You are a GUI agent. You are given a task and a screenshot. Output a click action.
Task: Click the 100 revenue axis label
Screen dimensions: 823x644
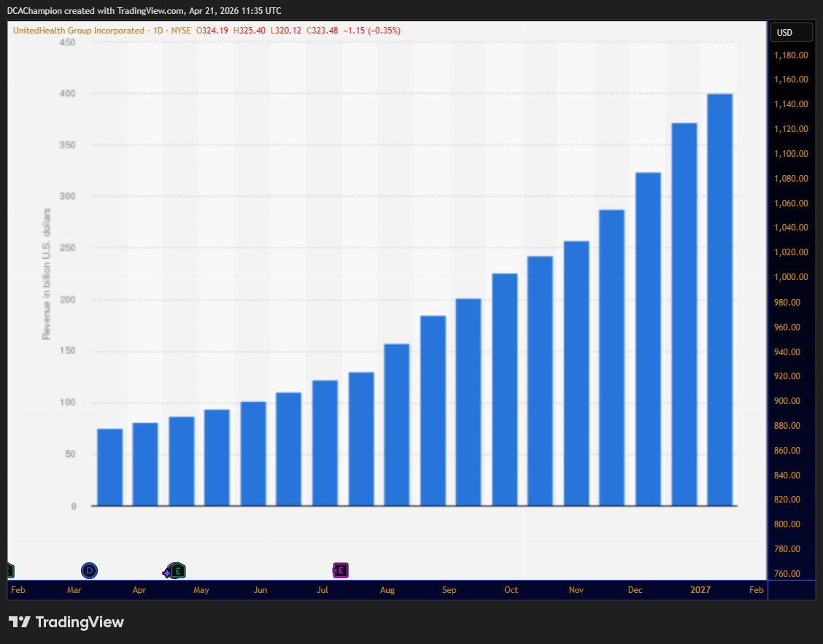tap(68, 403)
